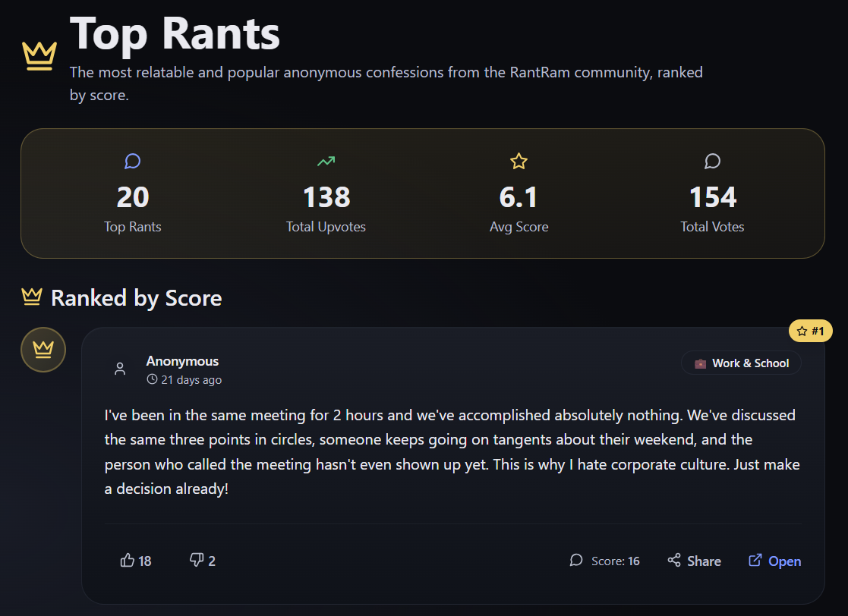Upvote the rant with the thumbs-up icon

[x=127, y=561]
